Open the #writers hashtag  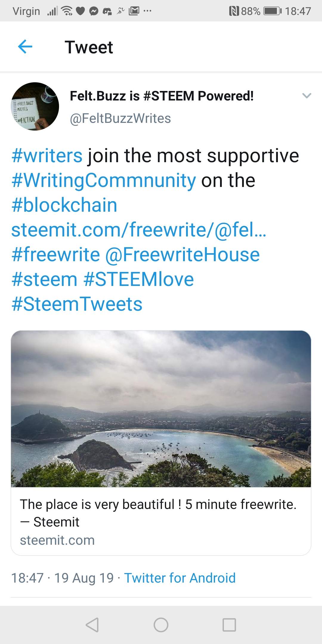[x=47, y=156]
